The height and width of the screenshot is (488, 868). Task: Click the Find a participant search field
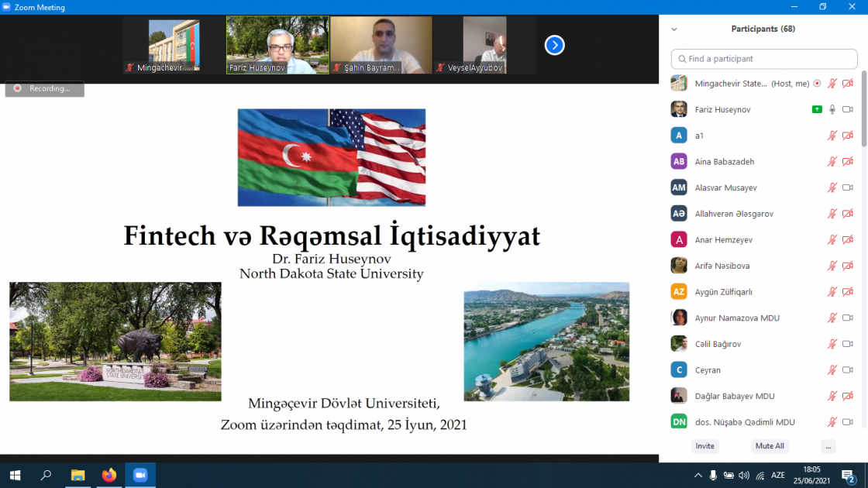(764, 59)
